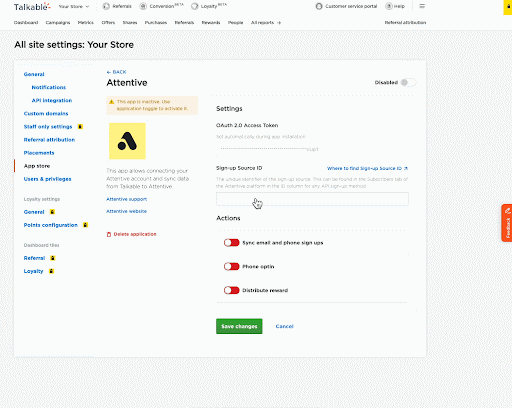Click the Sign-up Source ID input field
Viewport: 512px width, 408px height.
[x=312, y=199]
